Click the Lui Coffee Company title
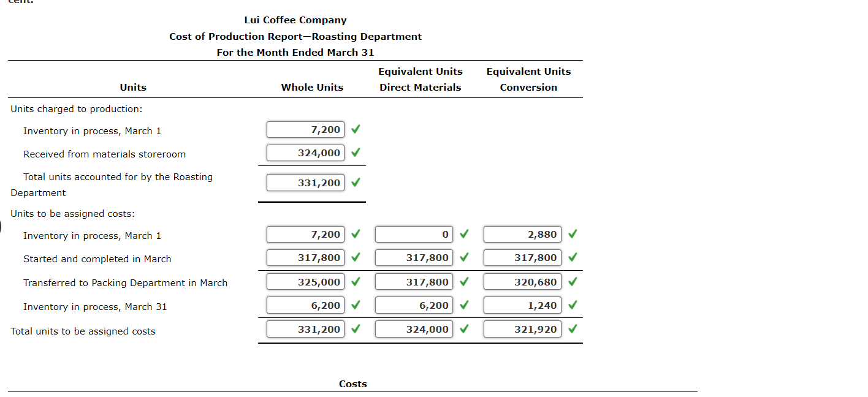This screenshot has width=868, height=397. (295, 20)
